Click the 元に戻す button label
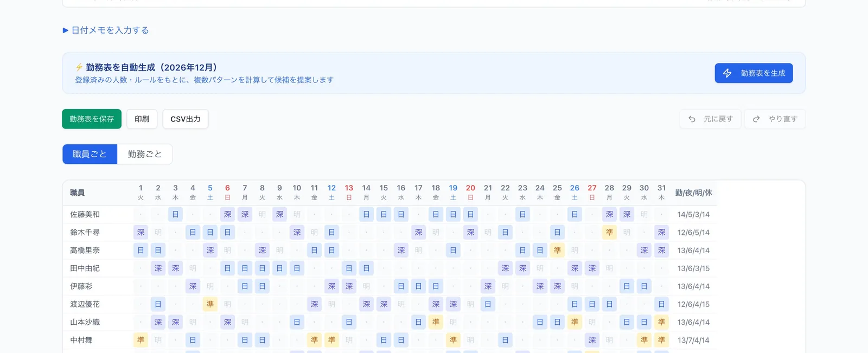This screenshot has height=353, width=868. tap(718, 119)
